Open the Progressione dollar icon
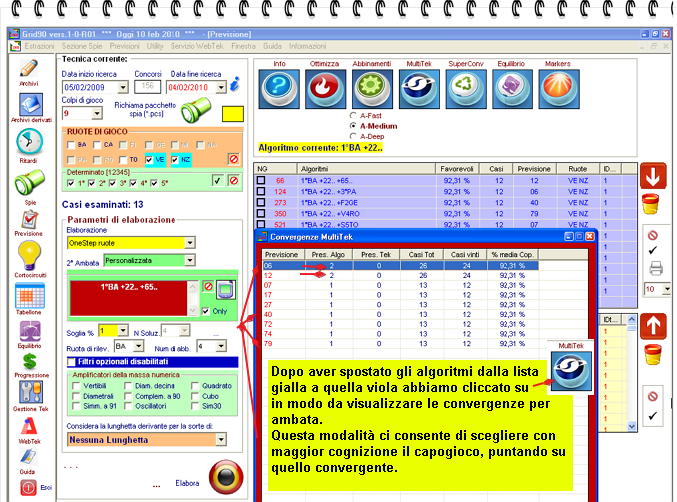 [x=30, y=362]
